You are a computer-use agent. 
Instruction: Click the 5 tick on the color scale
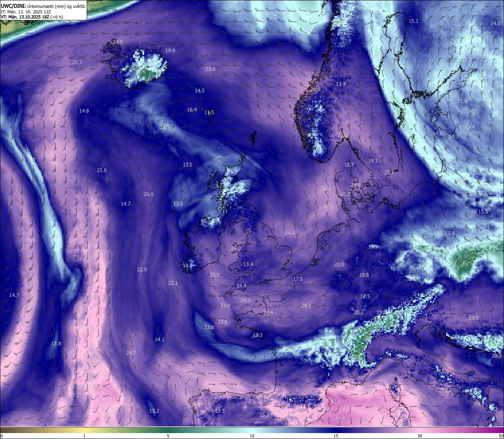[168, 436]
